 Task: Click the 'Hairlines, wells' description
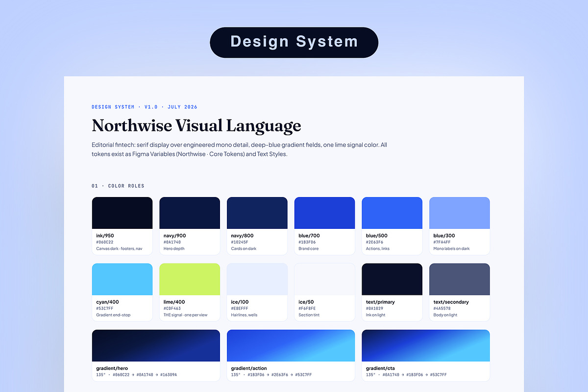pos(244,315)
